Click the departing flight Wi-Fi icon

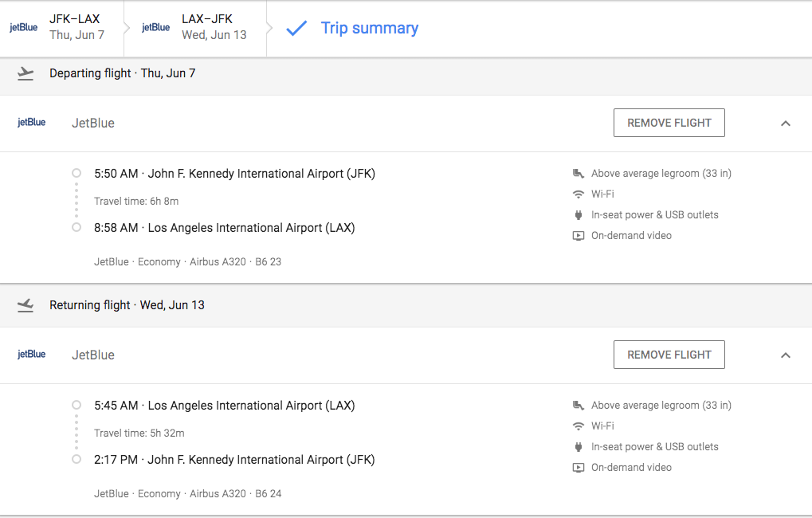579,194
